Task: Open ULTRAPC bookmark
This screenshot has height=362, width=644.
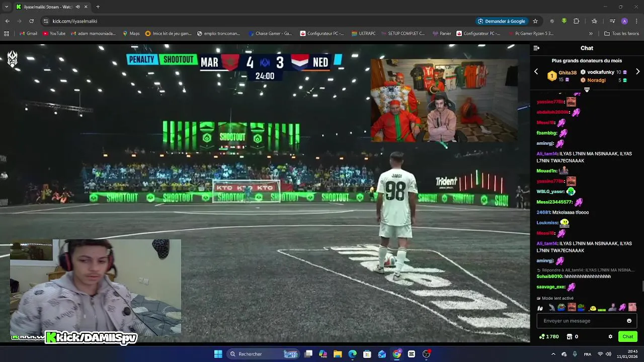Action: tap(363, 34)
